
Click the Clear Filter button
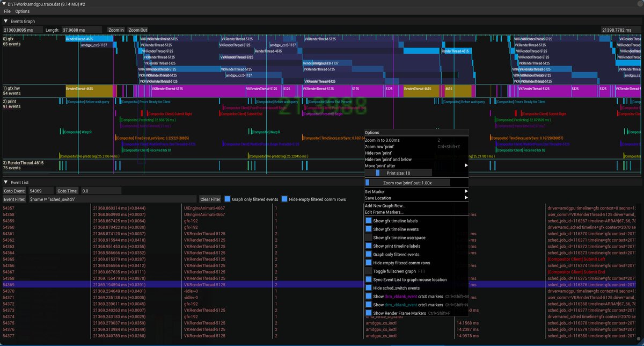coord(210,199)
